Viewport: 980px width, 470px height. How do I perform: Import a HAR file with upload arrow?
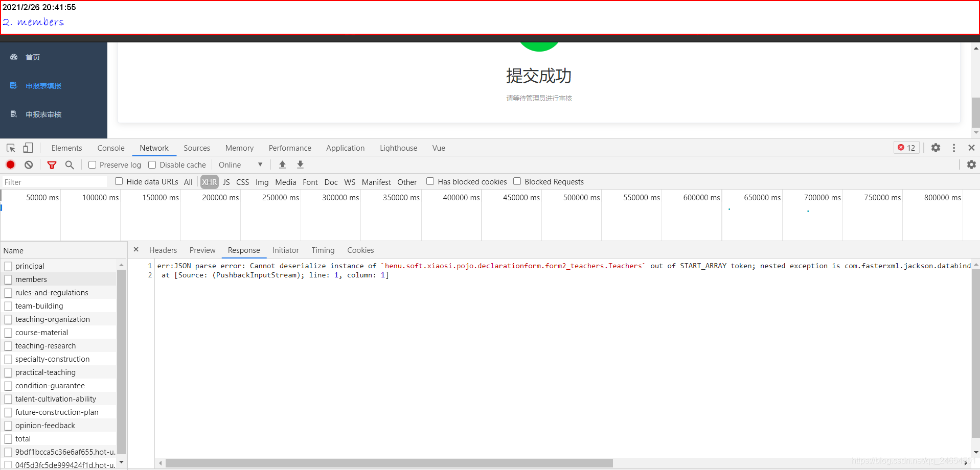(x=282, y=165)
